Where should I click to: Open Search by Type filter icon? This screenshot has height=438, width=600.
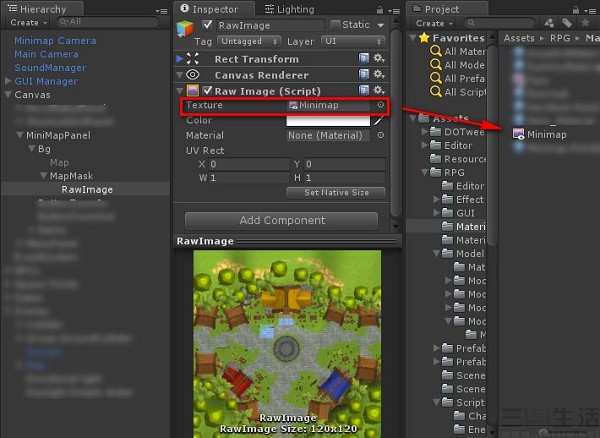click(x=549, y=23)
